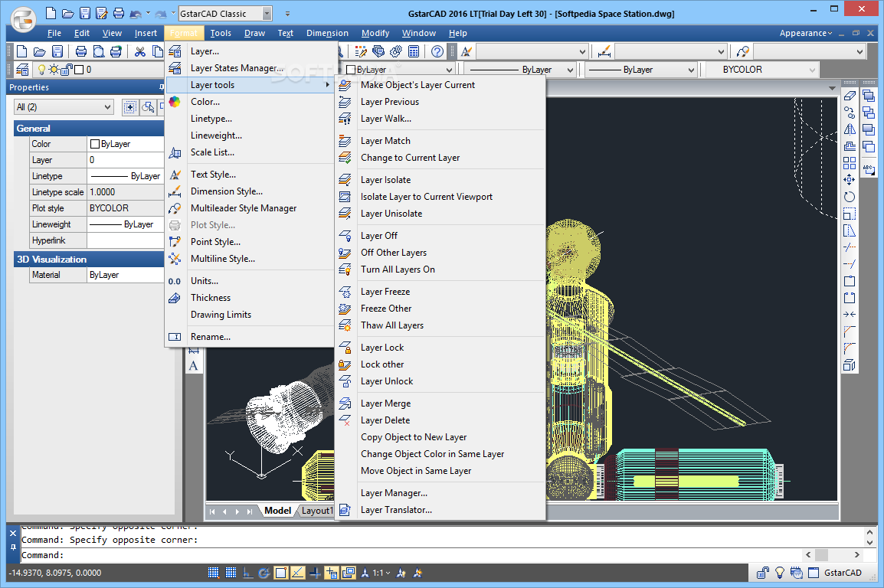884x588 pixels.
Task: Select the Fillet tool icon
Action: 850,348
